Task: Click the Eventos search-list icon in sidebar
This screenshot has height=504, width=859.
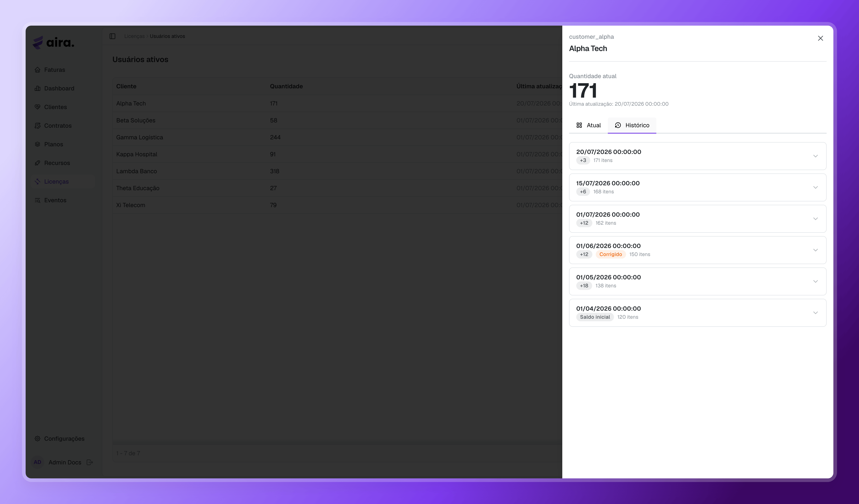Action: coord(37,200)
